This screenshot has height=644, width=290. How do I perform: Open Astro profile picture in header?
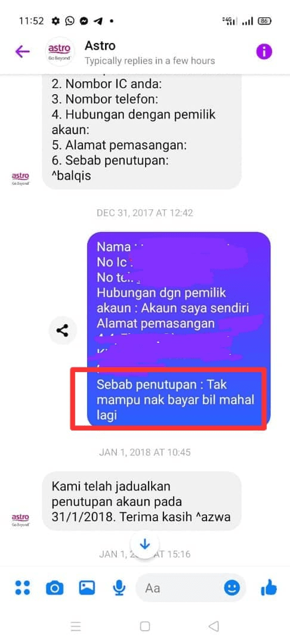click(x=60, y=51)
